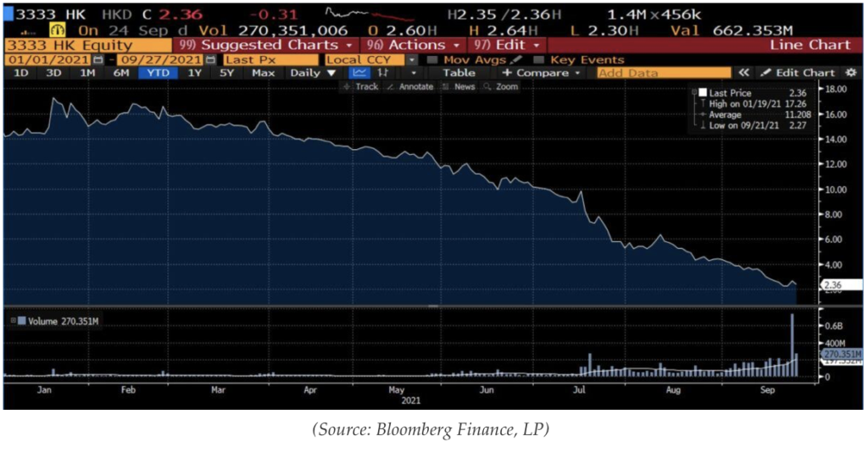The width and height of the screenshot is (868, 453).
Task: Click the Line Chart title label
Action: [810, 46]
